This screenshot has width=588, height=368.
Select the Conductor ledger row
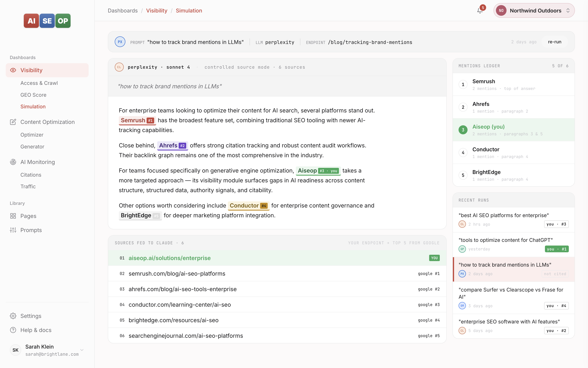pos(513,153)
